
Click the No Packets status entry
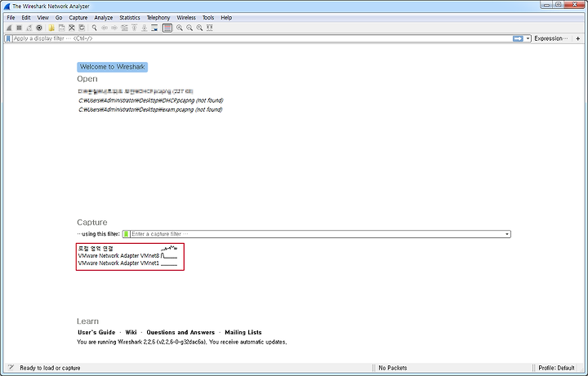(393, 368)
